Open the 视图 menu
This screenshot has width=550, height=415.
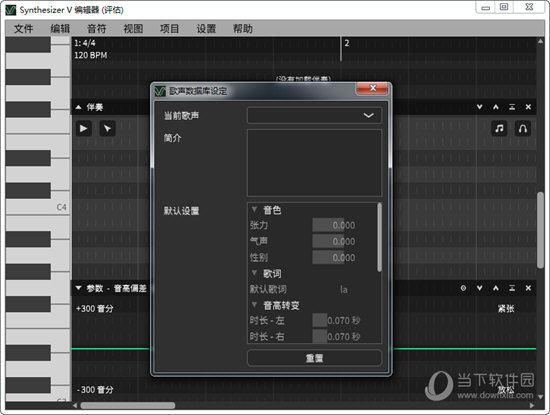tap(133, 28)
